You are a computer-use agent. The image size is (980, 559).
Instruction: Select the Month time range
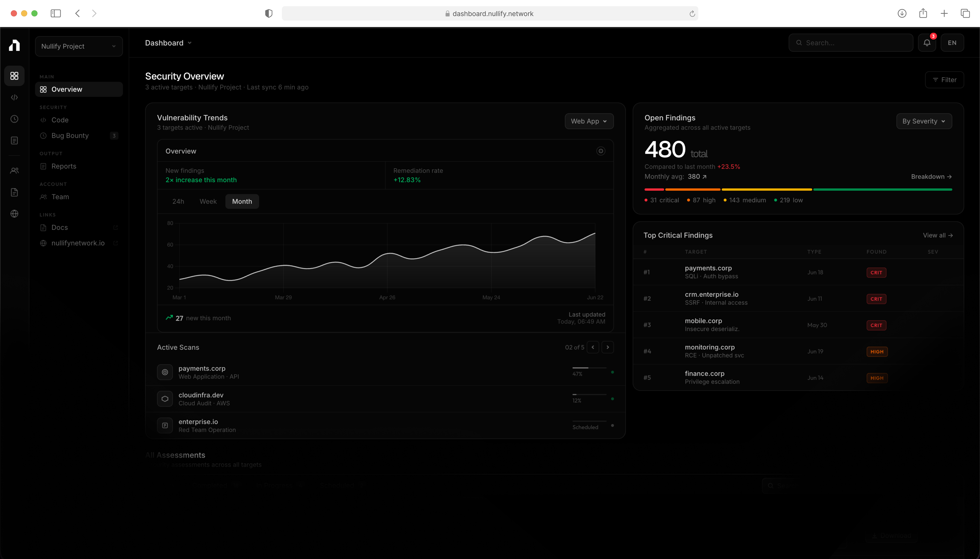click(x=242, y=201)
